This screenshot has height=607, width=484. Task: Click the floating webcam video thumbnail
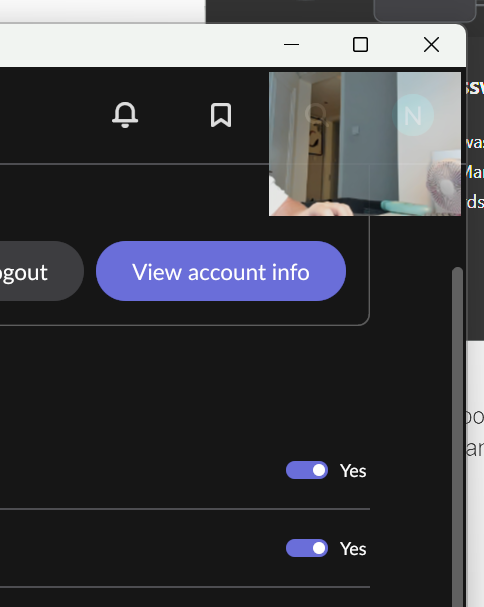pyautogui.click(x=365, y=144)
